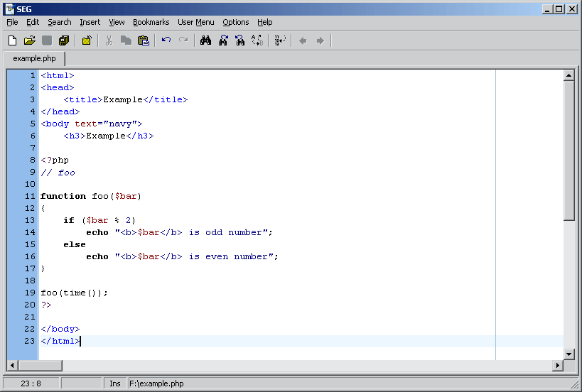Open the User Menu menu

(x=196, y=22)
